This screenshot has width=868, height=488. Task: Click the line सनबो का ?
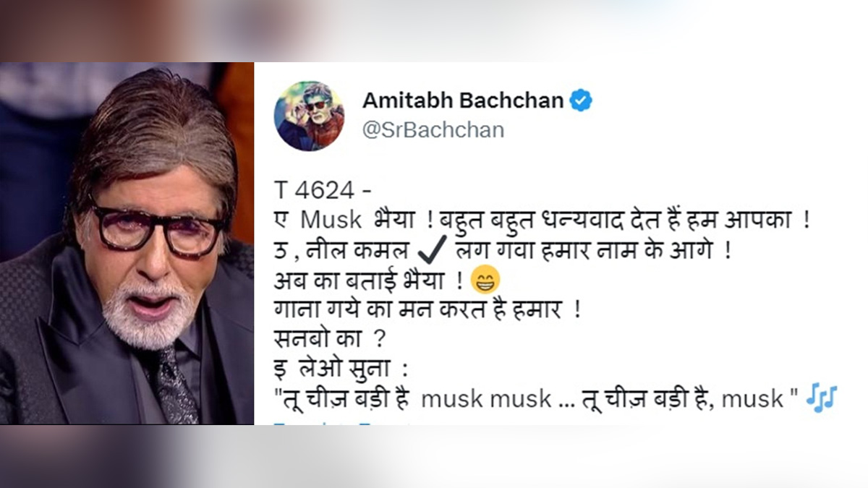click(325, 339)
